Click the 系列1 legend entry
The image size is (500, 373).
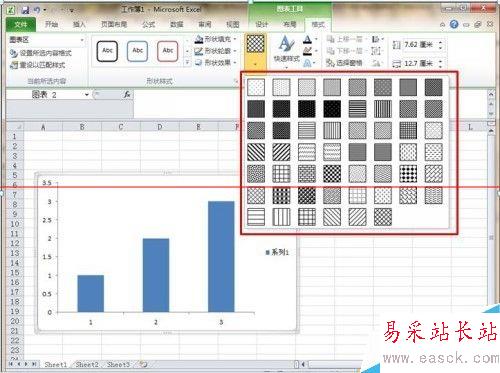point(277,252)
